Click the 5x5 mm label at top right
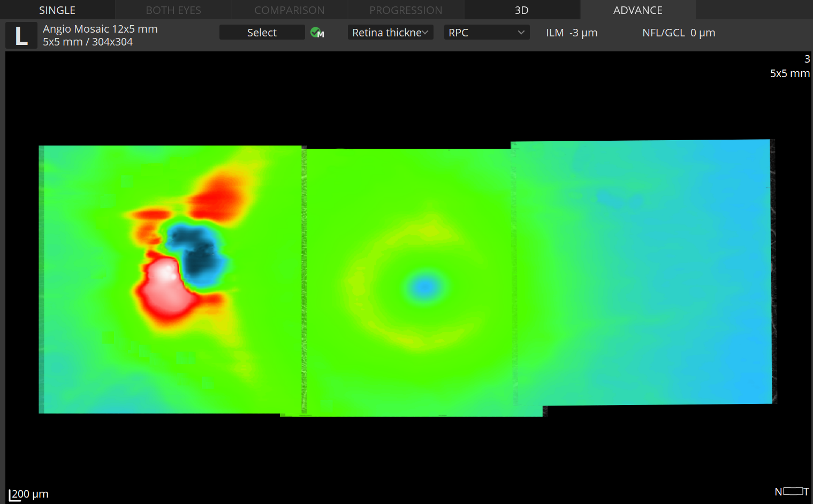The image size is (813, 504). [789, 73]
